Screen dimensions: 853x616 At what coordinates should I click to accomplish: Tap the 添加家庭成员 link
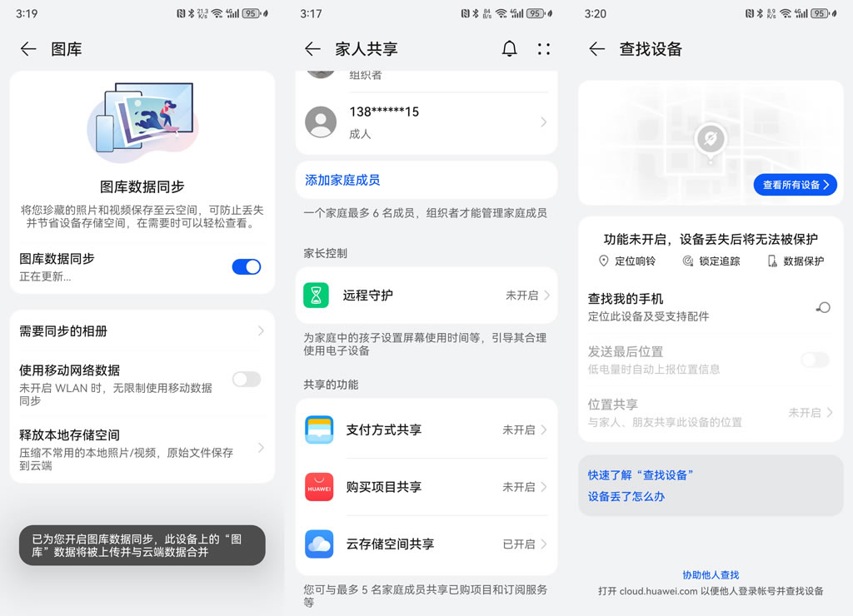[x=342, y=181]
